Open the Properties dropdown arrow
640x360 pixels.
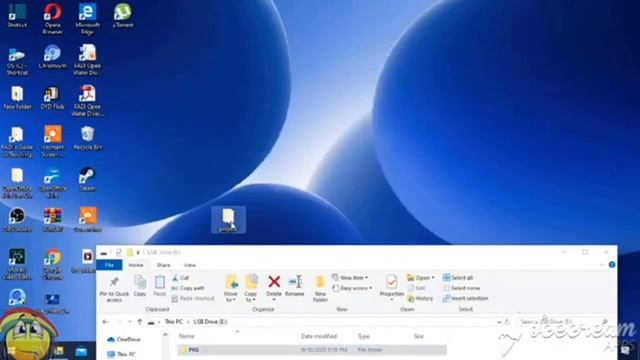coord(391,300)
